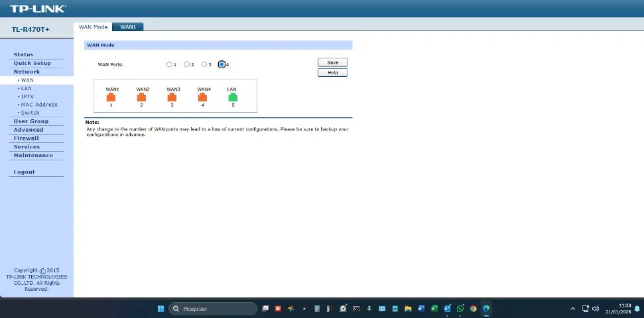Expand the Maintenance menu
The image size is (644, 318).
pyautogui.click(x=33, y=156)
